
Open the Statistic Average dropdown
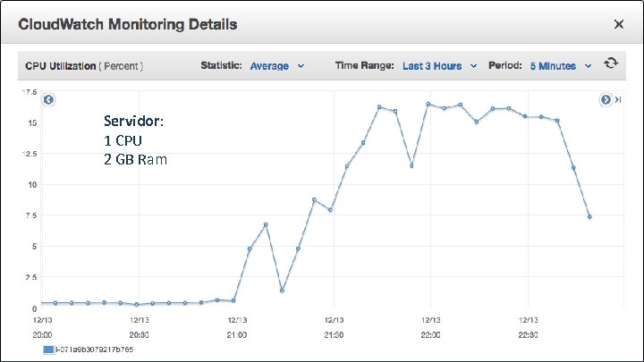click(x=277, y=65)
